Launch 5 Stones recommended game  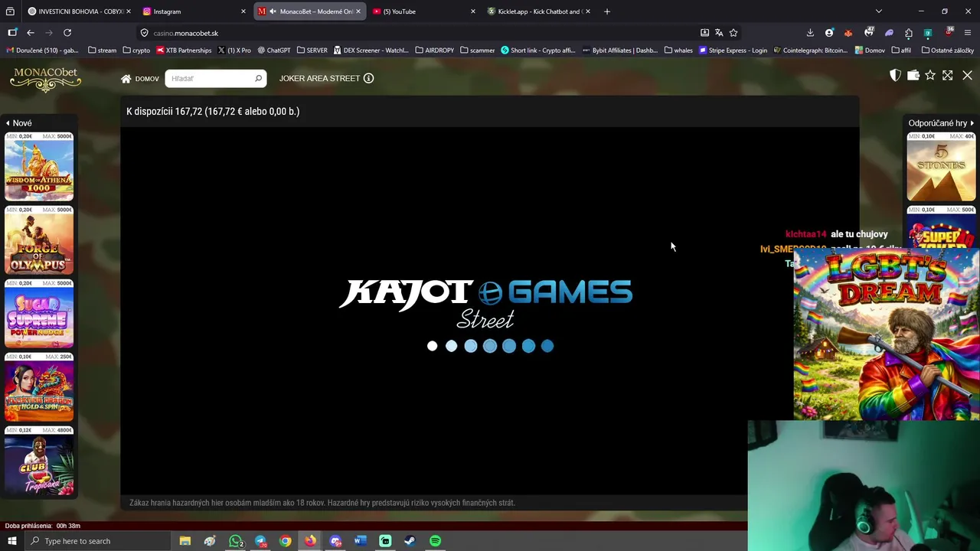point(941,167)
